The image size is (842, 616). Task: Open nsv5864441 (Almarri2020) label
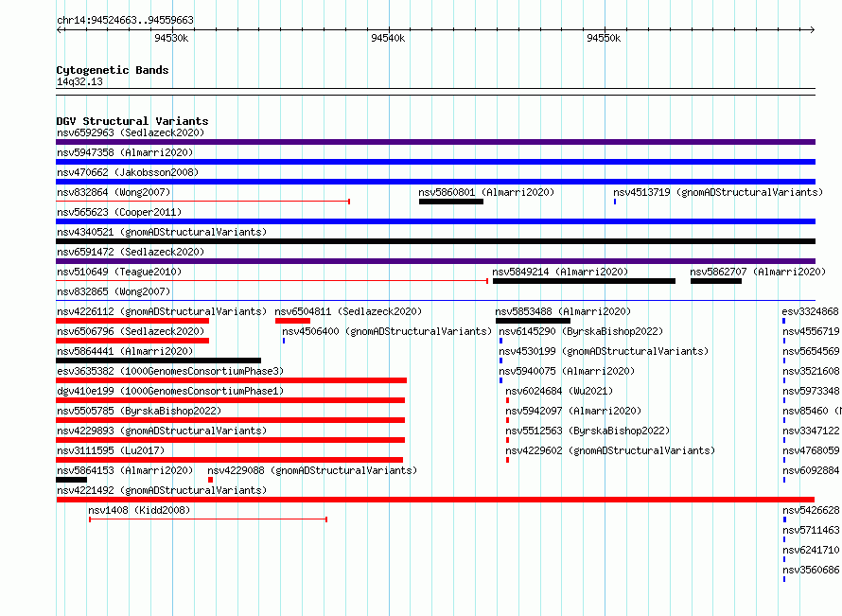125,351
